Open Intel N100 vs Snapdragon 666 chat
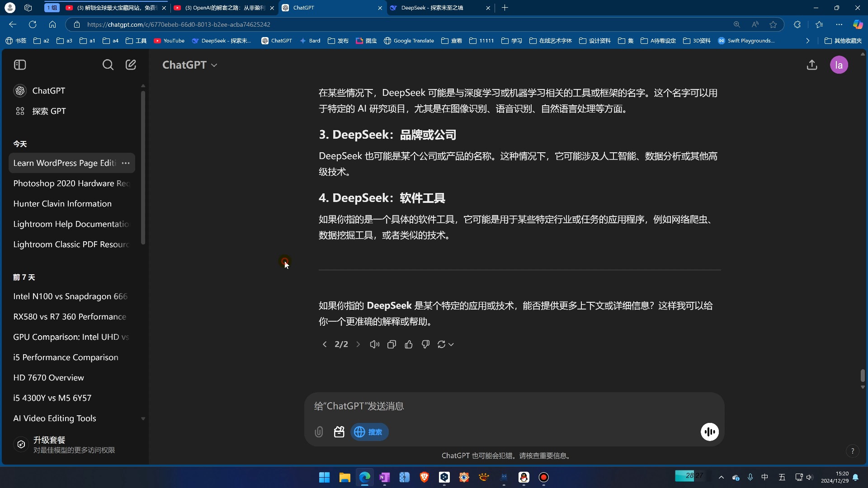Screen dimensions: 868x488 pyautogui.click(x=72, y=296)
